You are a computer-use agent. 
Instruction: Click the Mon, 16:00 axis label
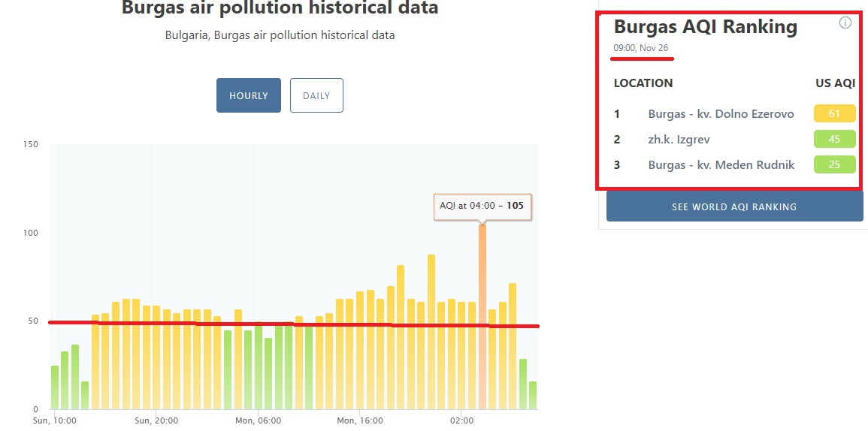360,420
